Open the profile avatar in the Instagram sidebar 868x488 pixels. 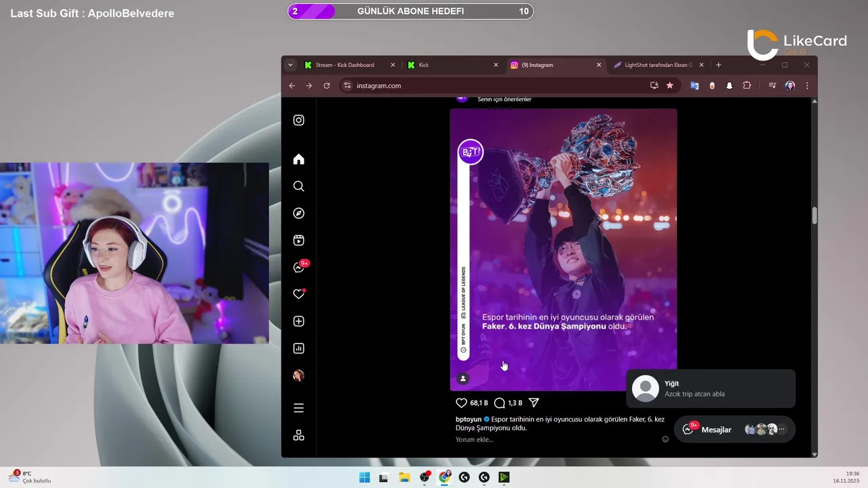pos(298,375)
